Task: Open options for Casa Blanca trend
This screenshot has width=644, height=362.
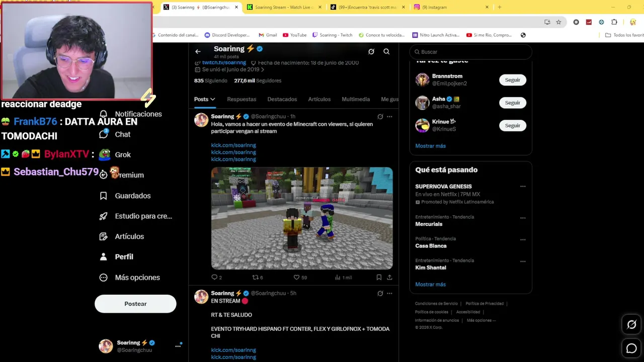Action: click(523, 239)
